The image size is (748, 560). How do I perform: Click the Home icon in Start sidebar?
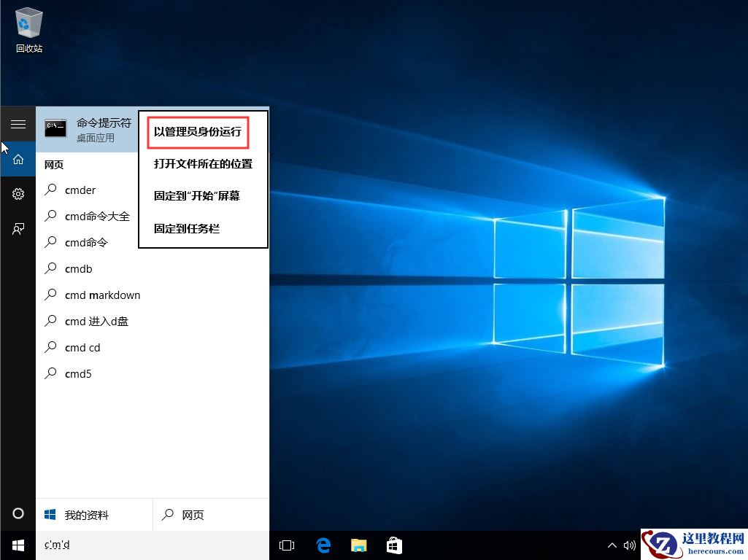18,158
